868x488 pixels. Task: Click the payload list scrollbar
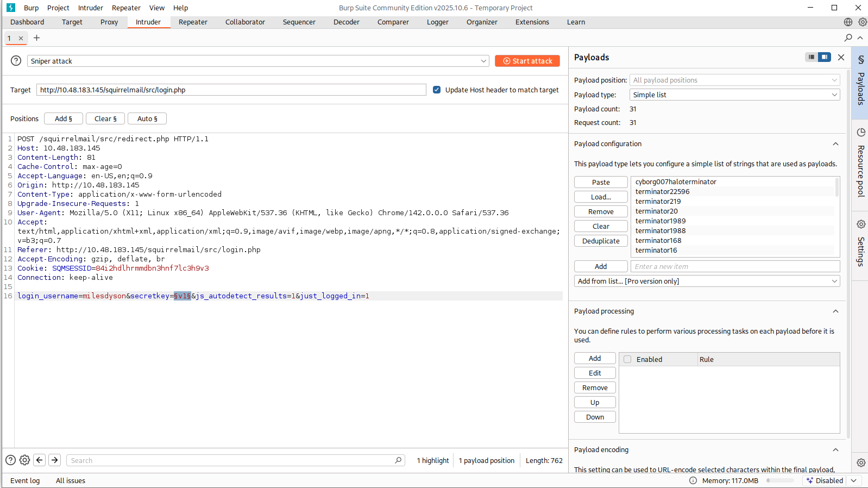(x=837, y=187)
